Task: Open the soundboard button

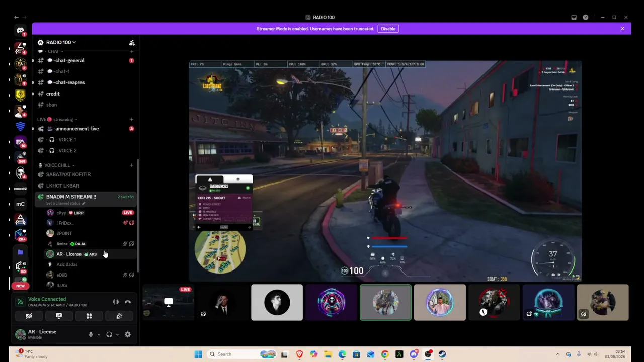Action: [x=119, y=316]
